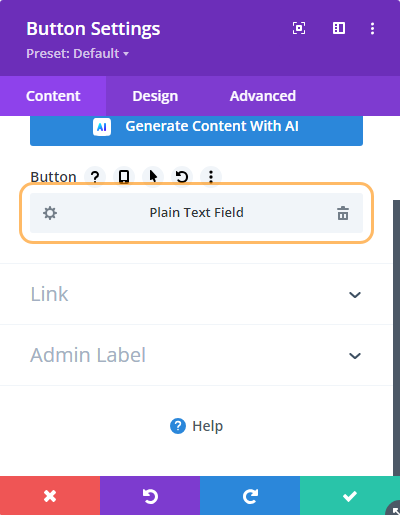Click the redo button in the footer
The width and height of the screenshot is (400, 515).
pyautogui.click(x=250, y=496)
